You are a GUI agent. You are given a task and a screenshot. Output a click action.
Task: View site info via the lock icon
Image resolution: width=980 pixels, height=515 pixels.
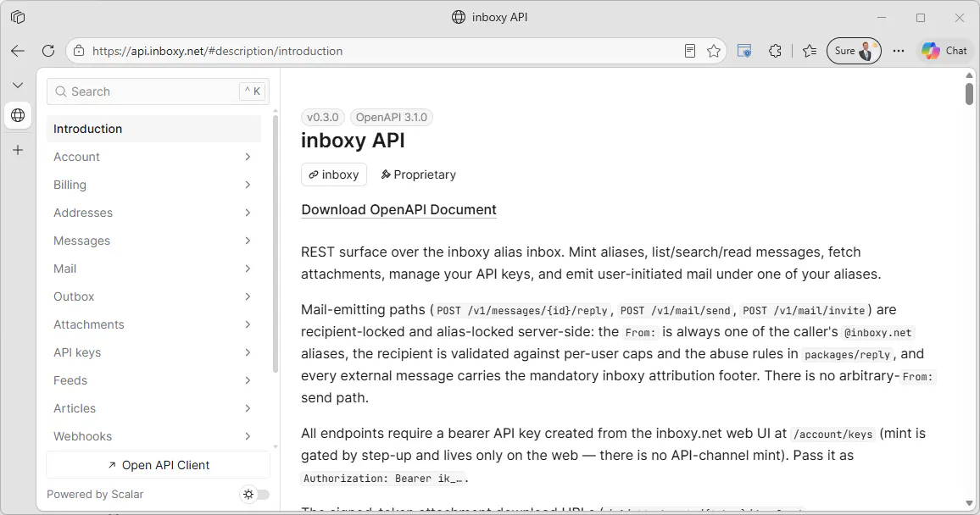point(79,51)
